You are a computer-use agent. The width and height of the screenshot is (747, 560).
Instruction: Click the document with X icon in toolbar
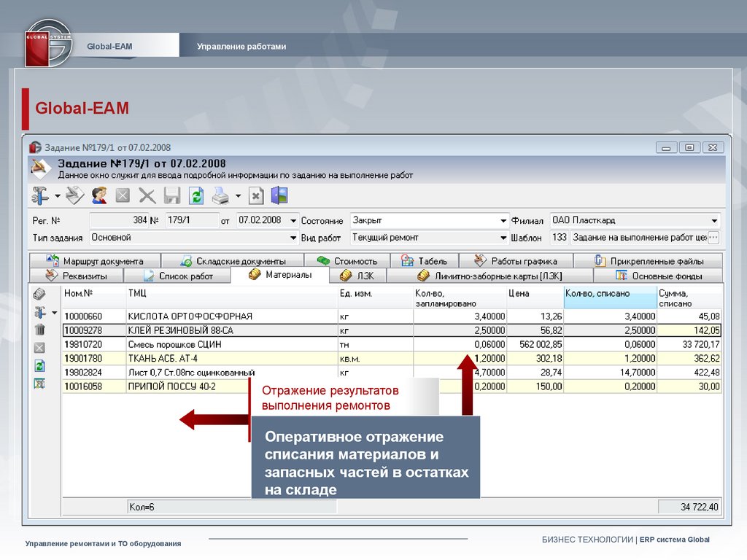coord(255,195)
